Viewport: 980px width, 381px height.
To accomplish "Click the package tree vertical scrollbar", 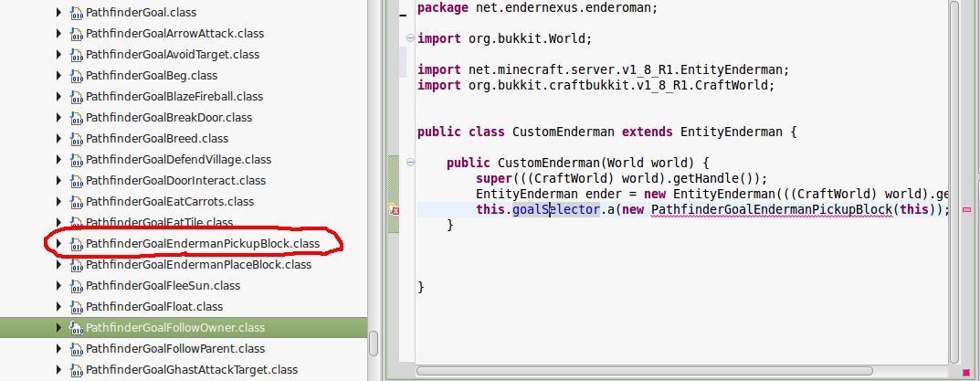I will click(374, 344).
